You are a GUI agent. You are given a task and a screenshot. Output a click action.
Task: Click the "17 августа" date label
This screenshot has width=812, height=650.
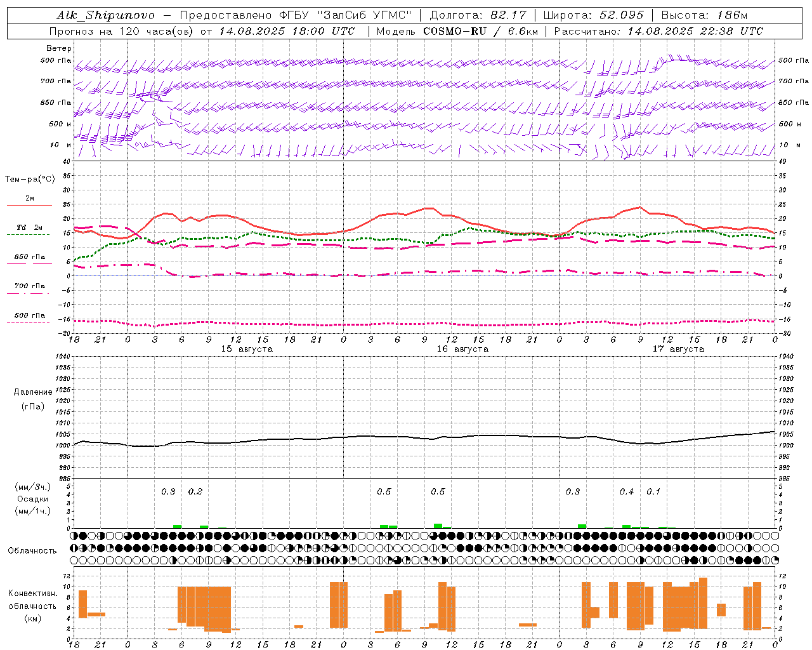tap(678, 349)
